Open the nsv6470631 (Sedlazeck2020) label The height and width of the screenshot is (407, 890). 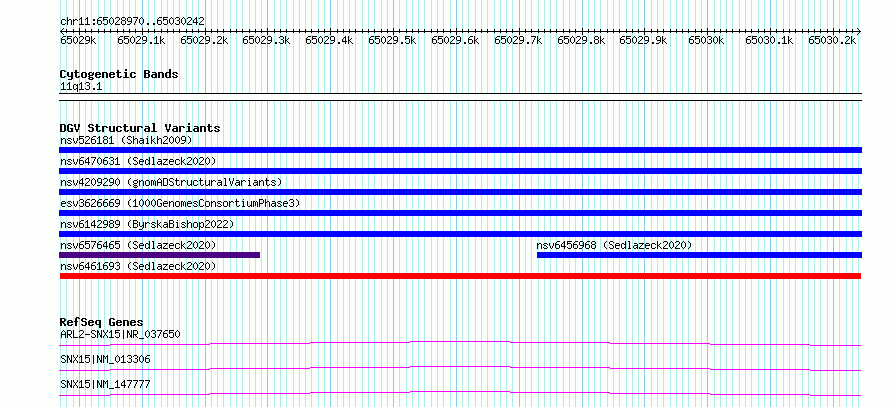(138, 161)
